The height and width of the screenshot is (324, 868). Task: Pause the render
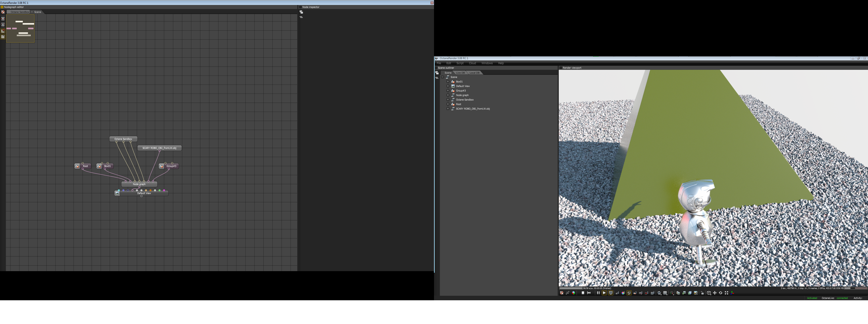click(x=598, y=293)
